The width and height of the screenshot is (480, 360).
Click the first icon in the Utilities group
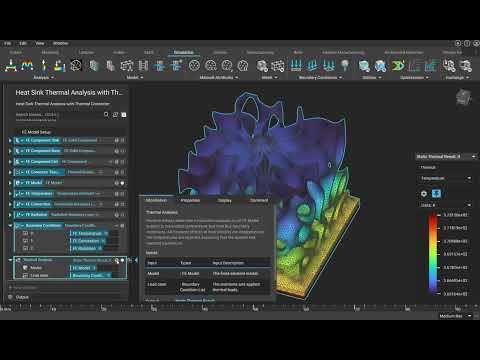(364, 66)
